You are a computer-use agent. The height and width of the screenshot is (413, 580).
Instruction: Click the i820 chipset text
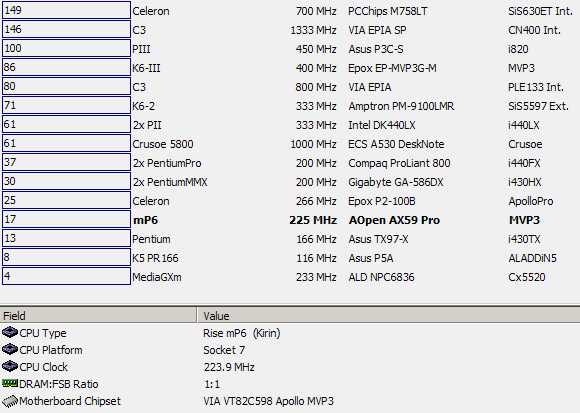click(x=518, y=49)
